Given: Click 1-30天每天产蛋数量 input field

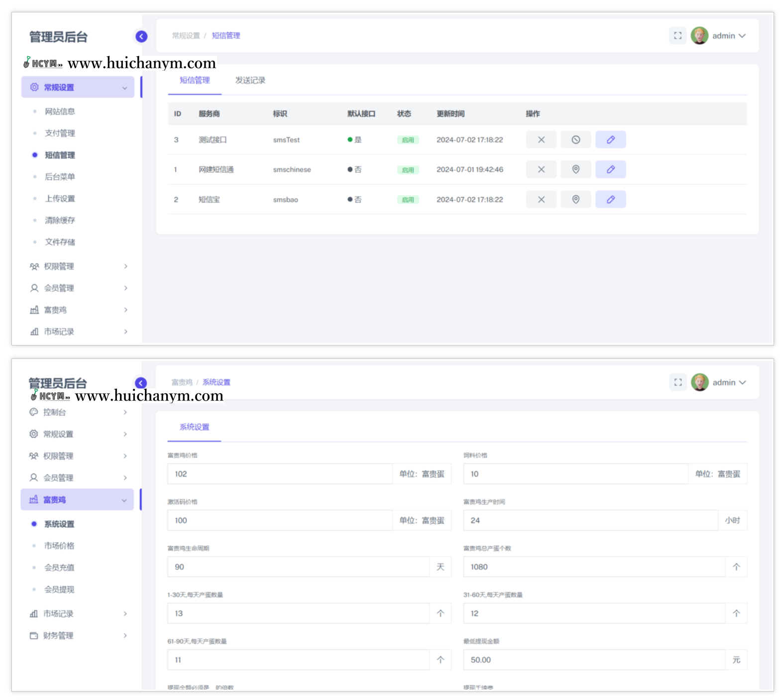Looking at the screenshot, I should pos(299,613).
